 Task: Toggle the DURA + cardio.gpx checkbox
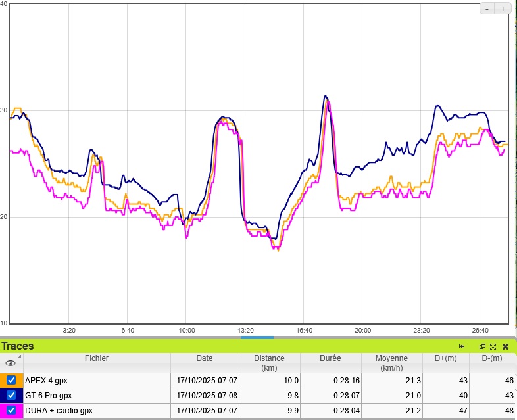pyautogui.click(x=11, y=410)
